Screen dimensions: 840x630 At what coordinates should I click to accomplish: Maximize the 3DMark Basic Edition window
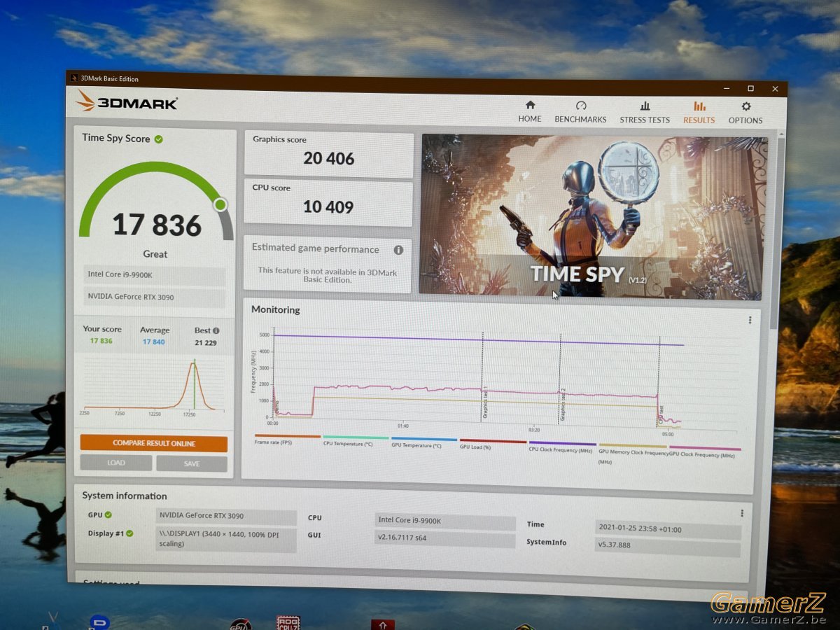click(750, 88)
